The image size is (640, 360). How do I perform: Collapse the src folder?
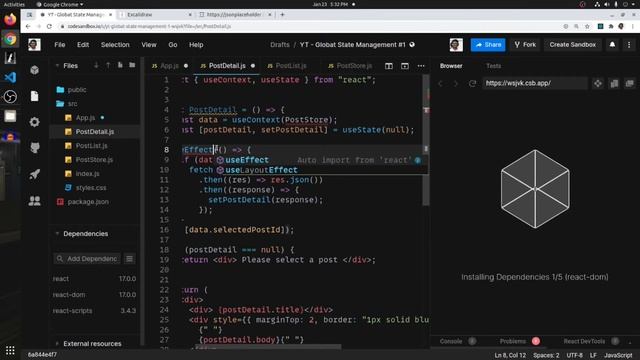point(72,103)
